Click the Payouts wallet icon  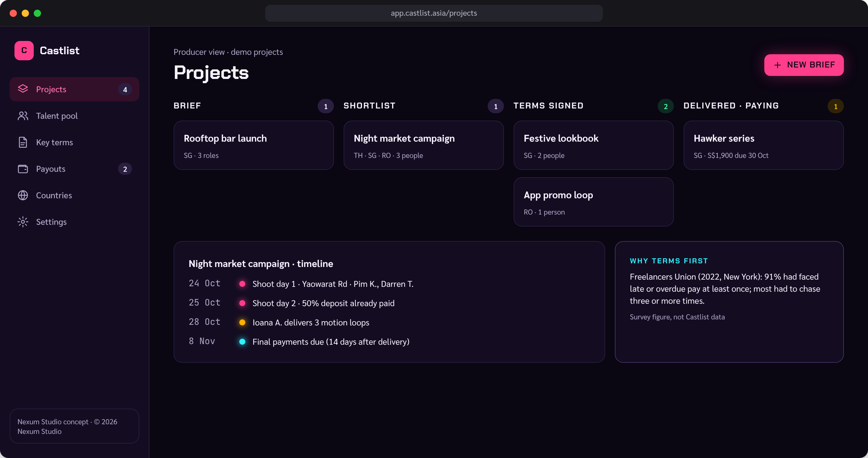(23, 169)
